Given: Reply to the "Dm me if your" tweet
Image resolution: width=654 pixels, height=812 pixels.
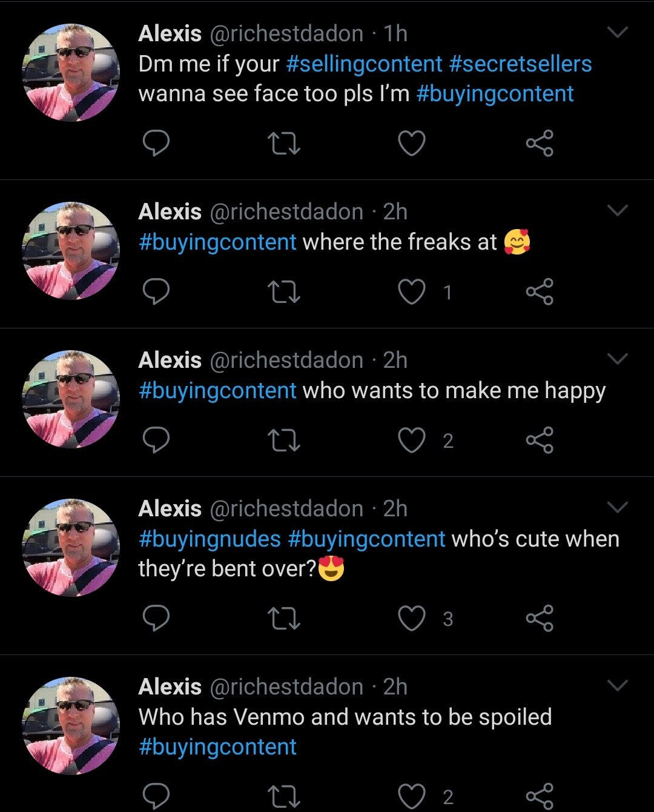Looking at the screenshot, I should [x=156, y=144].
